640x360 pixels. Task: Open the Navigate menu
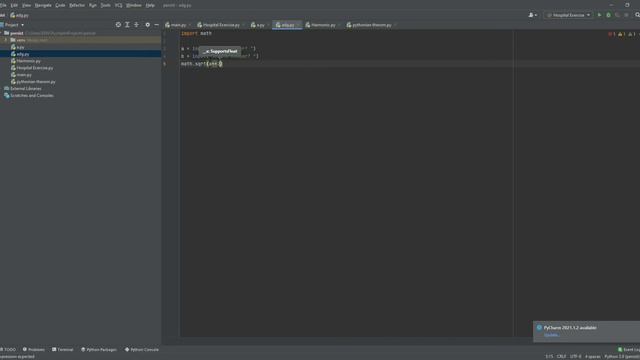point(43,5)
